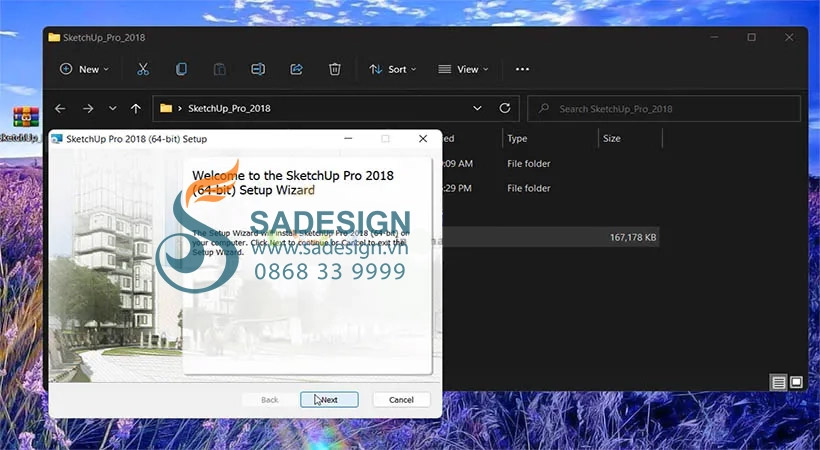Image resolution: width=820 pixels, height=450 pixels.
Task: Click the Share icon in toolbar
Action: pyautogui.click(x=297, y=69)
